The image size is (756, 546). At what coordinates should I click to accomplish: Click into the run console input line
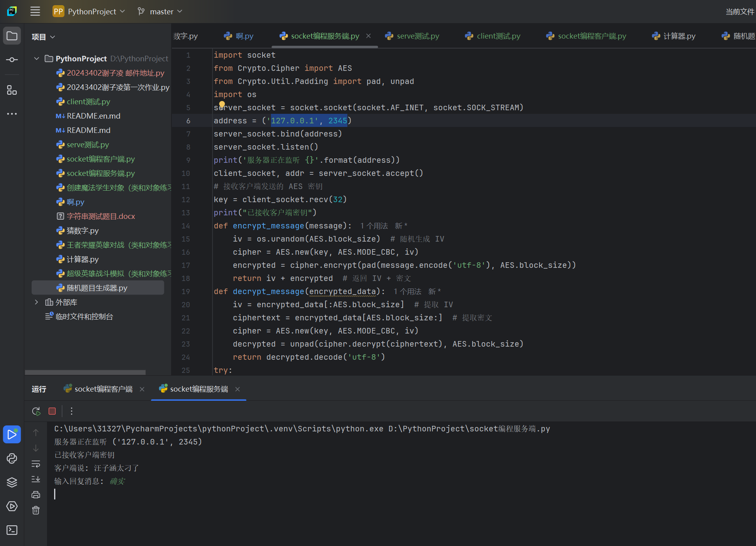click(x=402, y=494)
